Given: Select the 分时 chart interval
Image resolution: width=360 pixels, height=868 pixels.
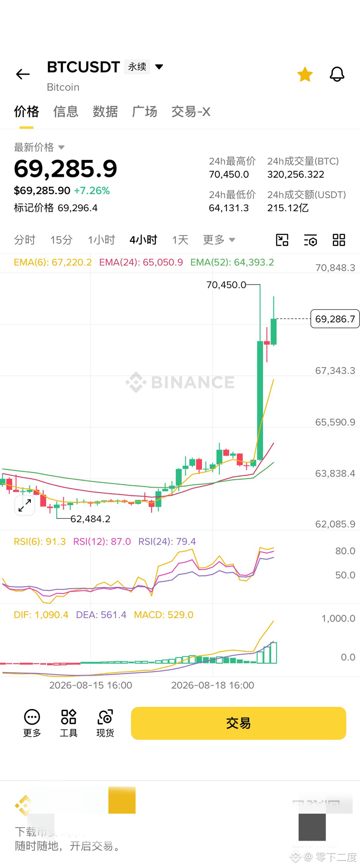Looking at the screenshot, I should [25, 240].
